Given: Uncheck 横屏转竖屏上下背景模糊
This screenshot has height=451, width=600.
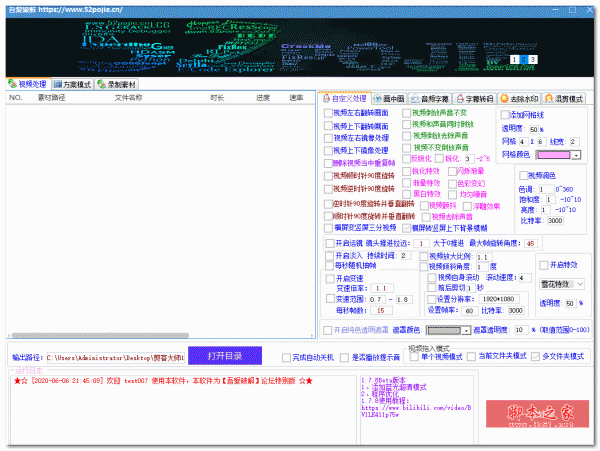Looking at the screenshot, I should tap(406, 228).
